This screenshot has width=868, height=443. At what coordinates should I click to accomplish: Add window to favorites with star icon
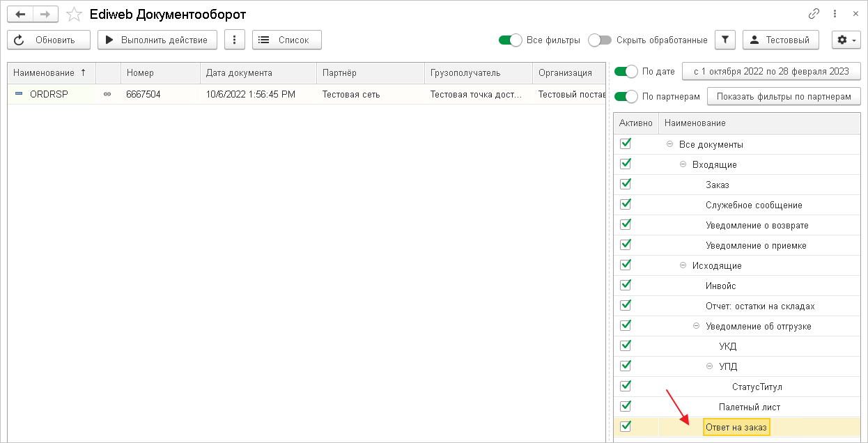click(73, 14)
